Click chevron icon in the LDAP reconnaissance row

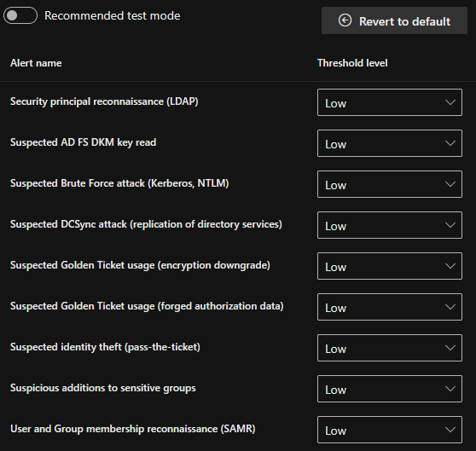tap(450, 102)
